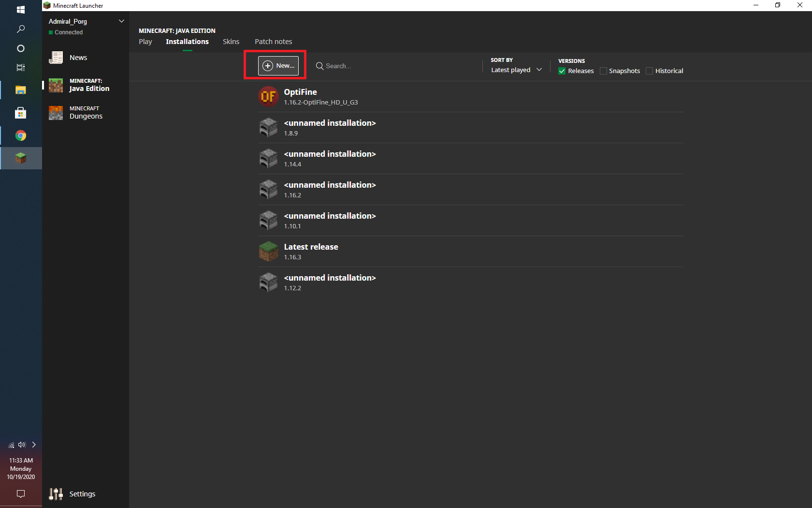
Task: Select Minecraft Java Edition in sidebar
Action: pyautogui.click(x=85, y=85)
